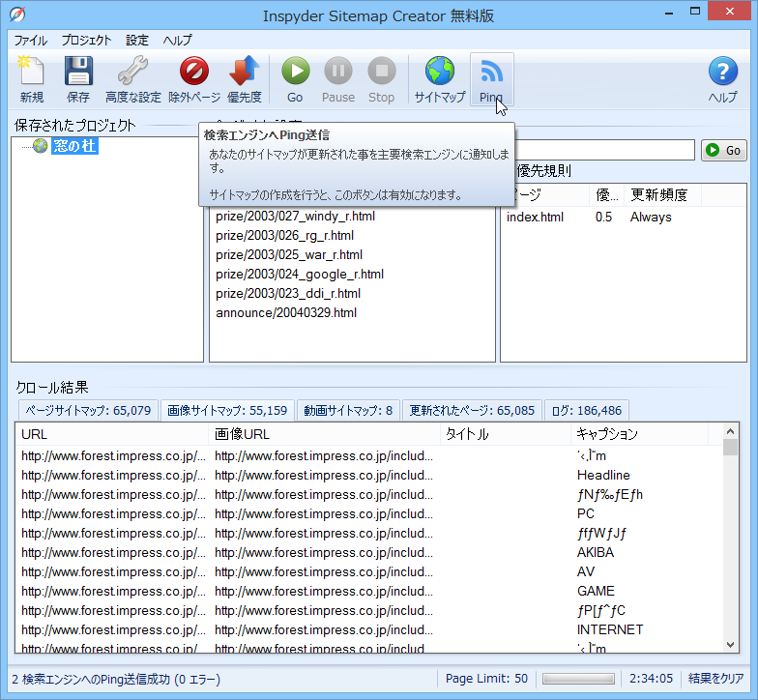Sort by URL column header

tap(112, 434)
